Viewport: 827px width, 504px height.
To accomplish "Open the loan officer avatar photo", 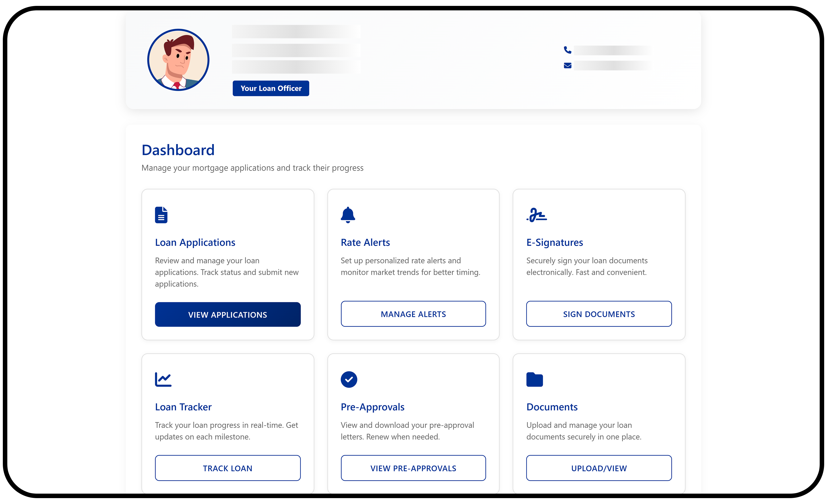I will click(178, 60).
